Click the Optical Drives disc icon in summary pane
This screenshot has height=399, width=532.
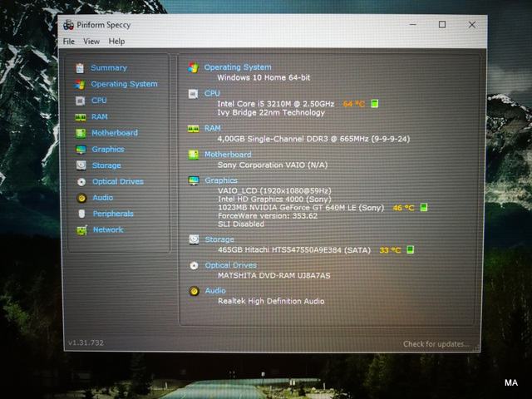194,265
